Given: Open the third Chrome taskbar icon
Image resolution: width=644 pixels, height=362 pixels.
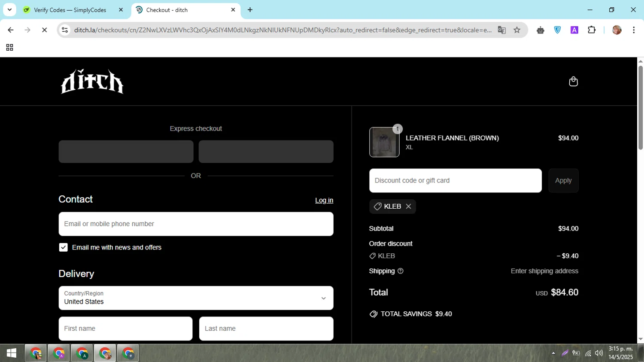Looking at the screenshot, I should click(82, 353).
